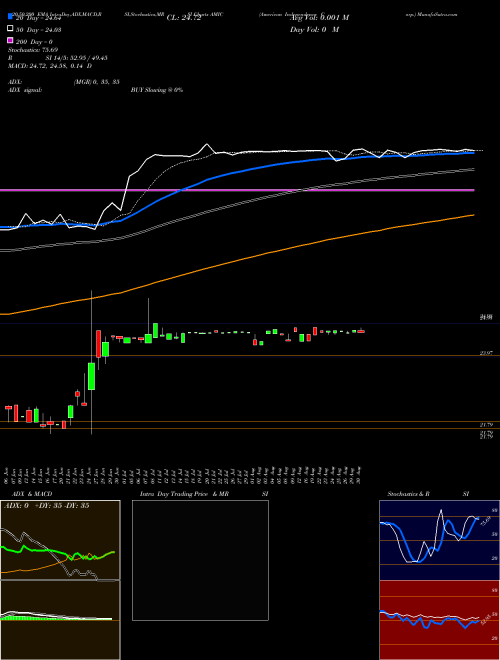Viewport: 500px width, 660px height.
Task: Click the red RSI chart panel
Action: click(x=439, y=620)
